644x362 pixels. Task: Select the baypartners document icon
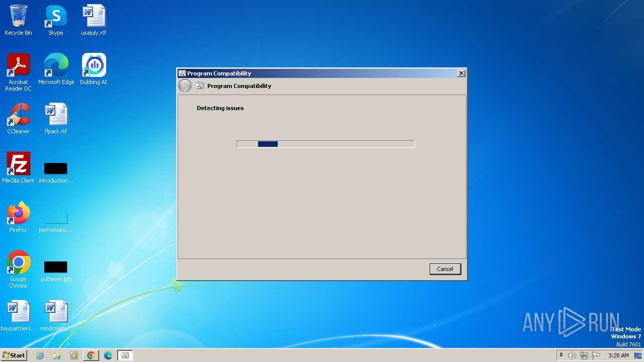click(18, 316)
